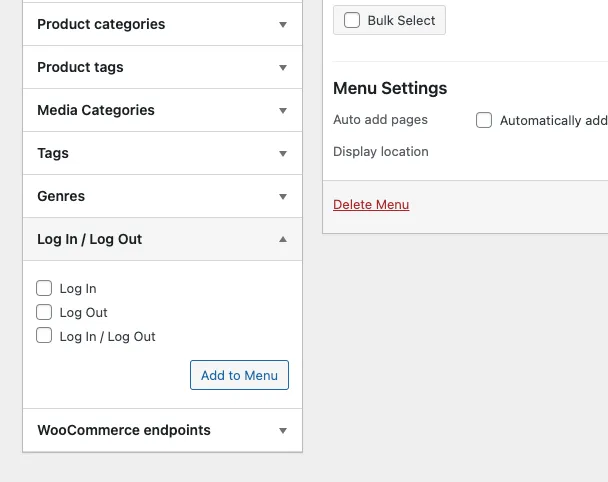Screen dimensions: 608x482
Task: Check the Log Out checkbox
Action: coord(44,312)
